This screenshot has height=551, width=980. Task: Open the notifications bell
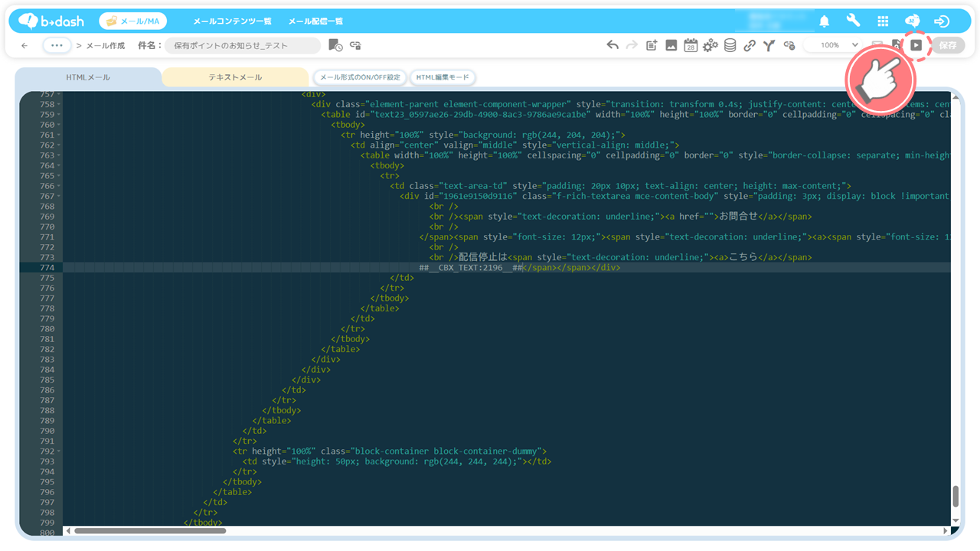click(825, 21)
